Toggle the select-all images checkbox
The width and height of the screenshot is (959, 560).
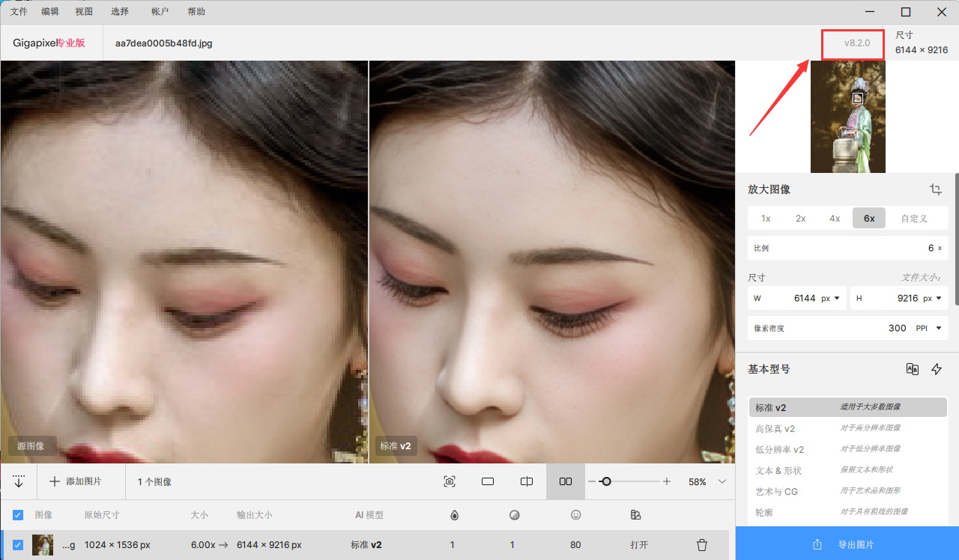point(18,515)
